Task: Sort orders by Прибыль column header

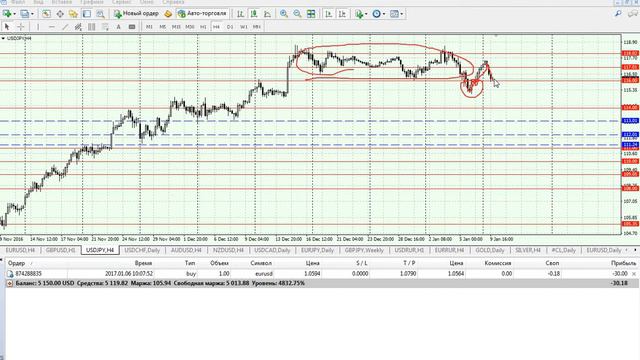Action: click(x=623, y=263)
